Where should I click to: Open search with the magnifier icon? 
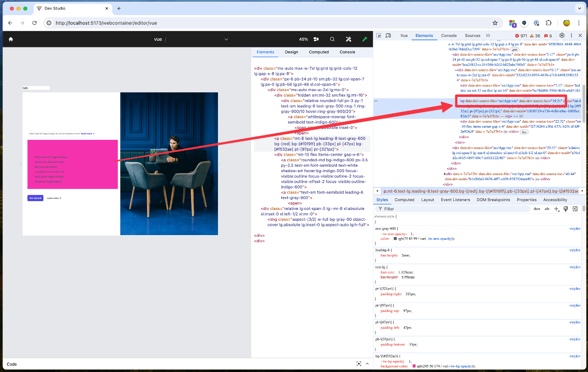click(x=332, y=39)
